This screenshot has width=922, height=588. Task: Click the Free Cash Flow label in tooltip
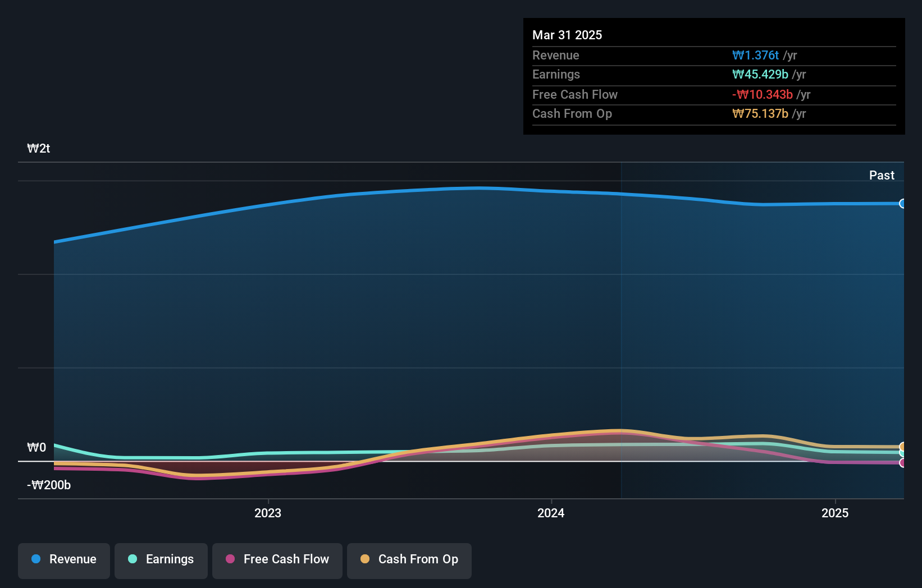[575, 94]
